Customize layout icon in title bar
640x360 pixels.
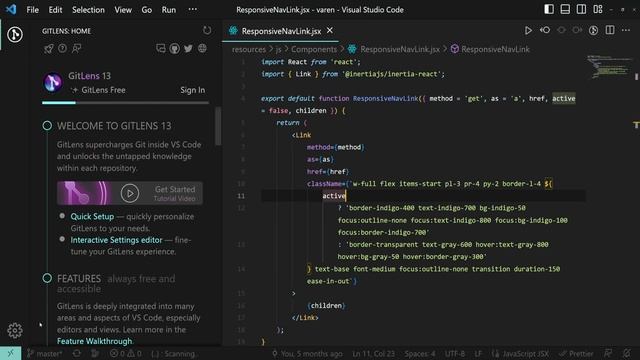pos(598,9)
